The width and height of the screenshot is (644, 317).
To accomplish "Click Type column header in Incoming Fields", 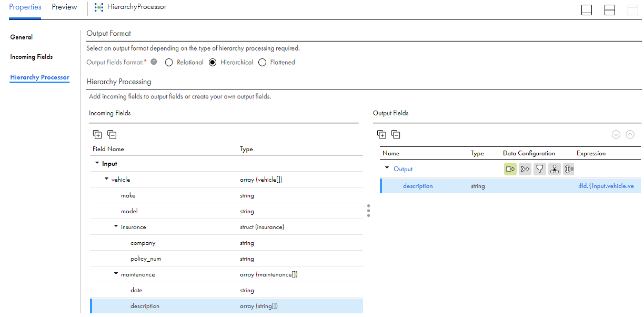I will [x=246, y=149].
